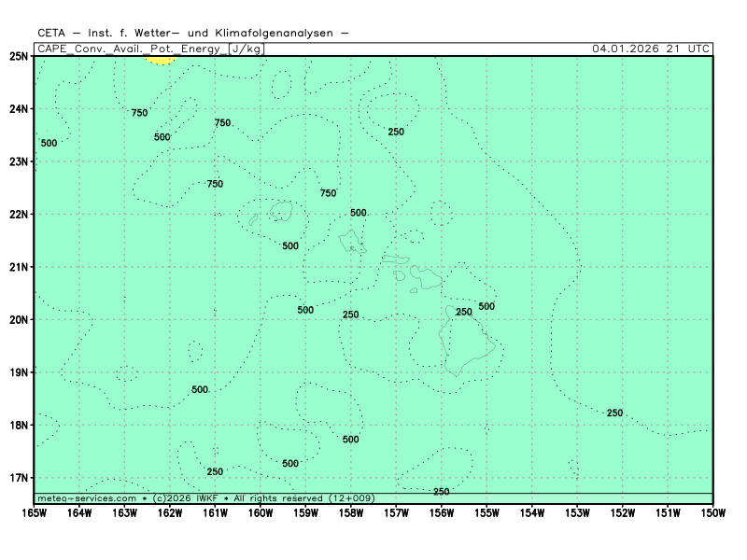Click the yellow patch at the top edge
747x560 pixels.
coord(161,60)
